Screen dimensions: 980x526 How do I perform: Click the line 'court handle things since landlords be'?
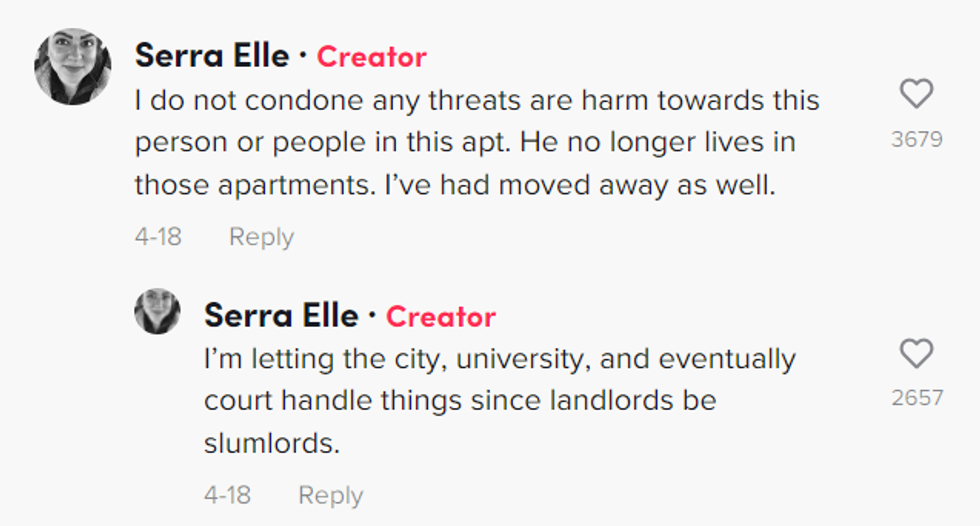pos(460,401)
